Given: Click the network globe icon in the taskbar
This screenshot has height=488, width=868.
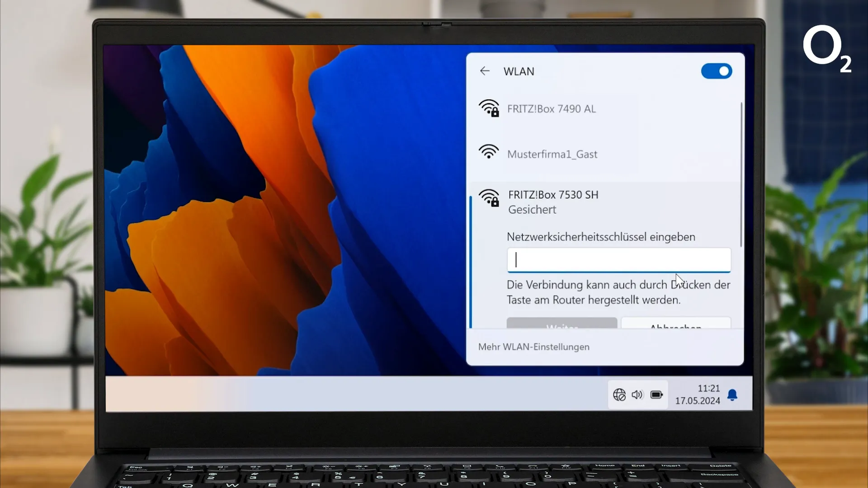Looking at the screenshot, I should (x=619, y=394).
